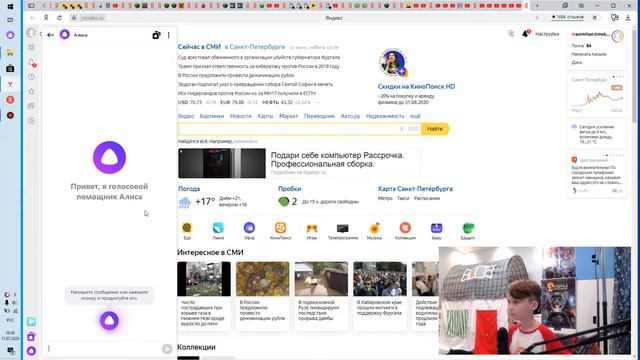This screenshot has width=640, height=360.
Task: Open the Маркет service link
Action: pyautogui.click(x=289, y=116)
